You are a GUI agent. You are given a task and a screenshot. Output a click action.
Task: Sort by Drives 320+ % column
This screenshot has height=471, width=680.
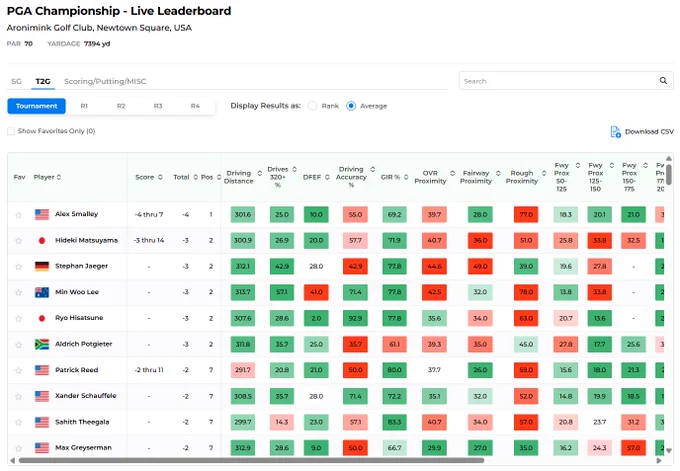coord(294,169)
